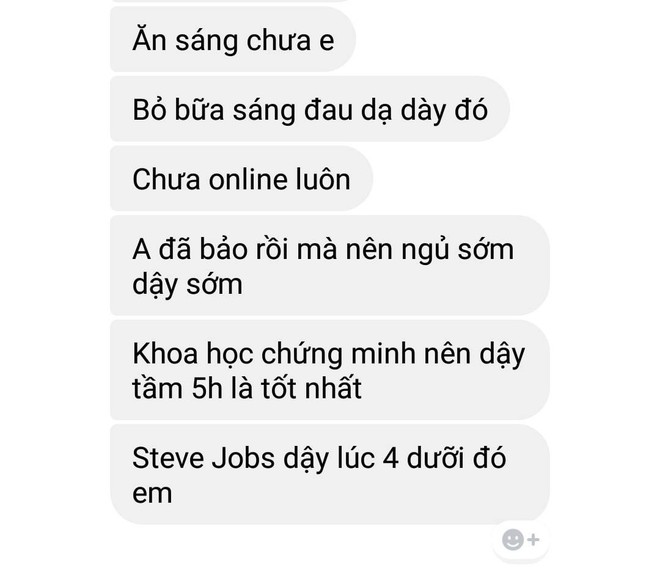Select the "Khoa học chứng minh" message bubble
Image resolution: width=660 pixels, height=576 pixels.
point(330,369)
